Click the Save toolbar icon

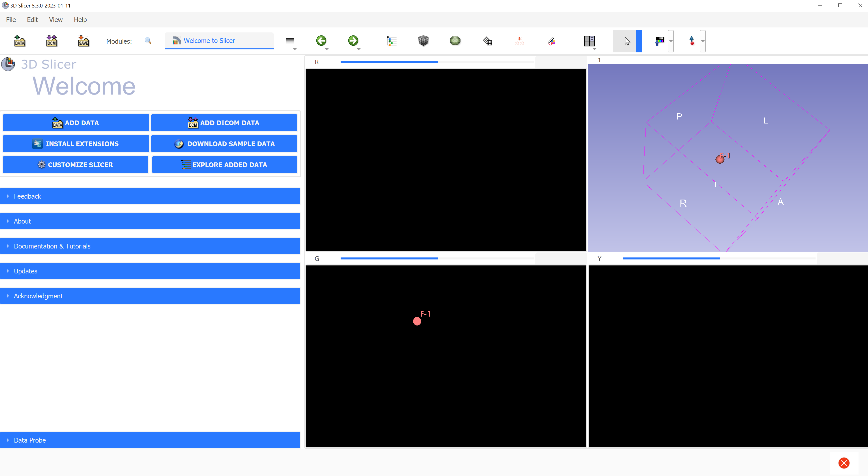click(x=83, y=41)
